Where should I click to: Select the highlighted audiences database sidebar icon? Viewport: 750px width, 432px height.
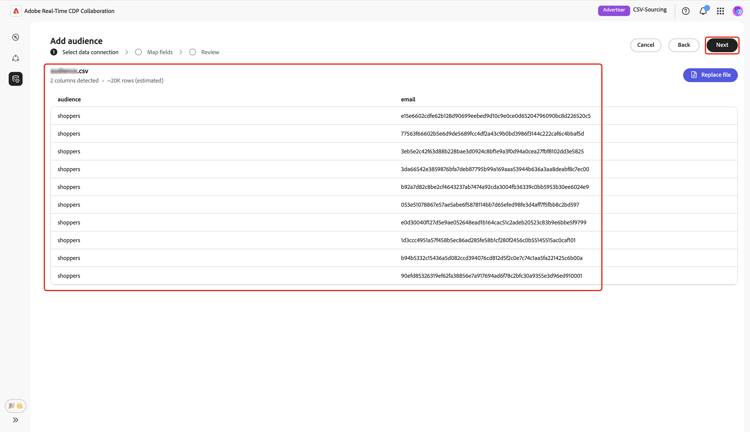[16, 79]
